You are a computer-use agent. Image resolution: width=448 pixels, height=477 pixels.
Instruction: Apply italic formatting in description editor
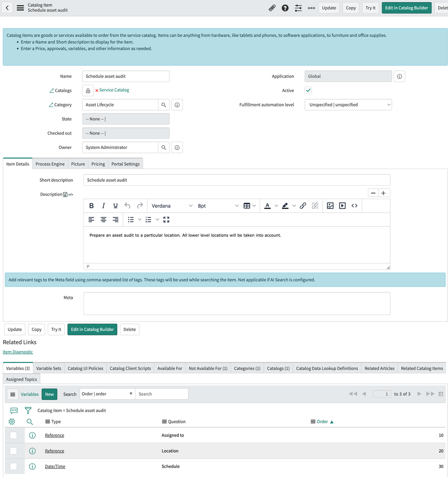[104, 206]
